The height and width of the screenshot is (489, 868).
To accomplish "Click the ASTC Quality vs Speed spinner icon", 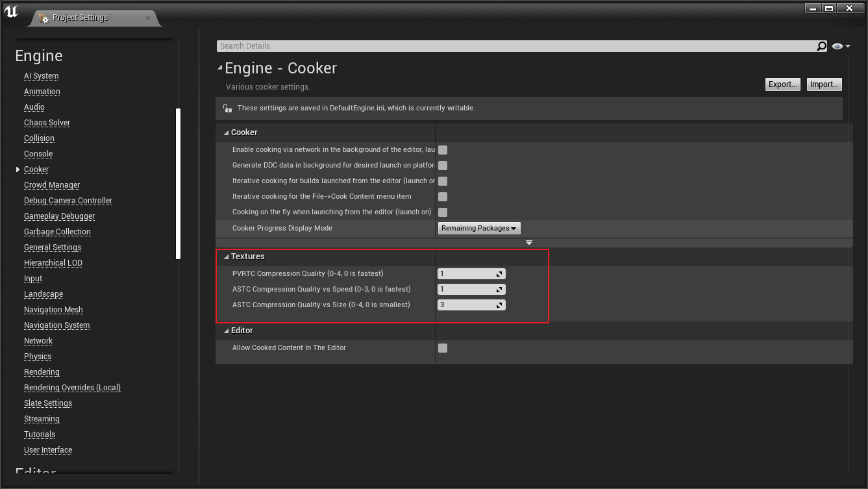I will pos(499,290).
